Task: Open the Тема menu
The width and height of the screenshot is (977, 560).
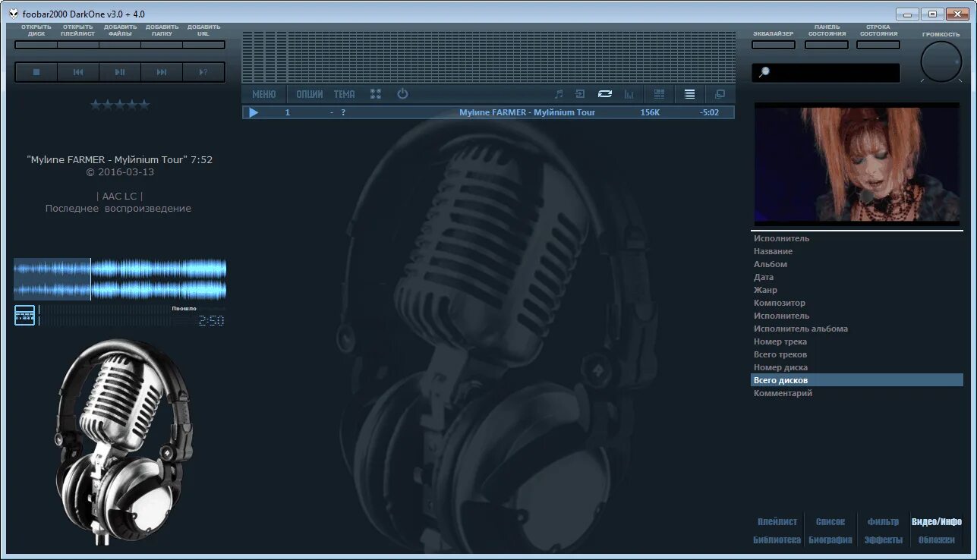Action: point(344,94)
